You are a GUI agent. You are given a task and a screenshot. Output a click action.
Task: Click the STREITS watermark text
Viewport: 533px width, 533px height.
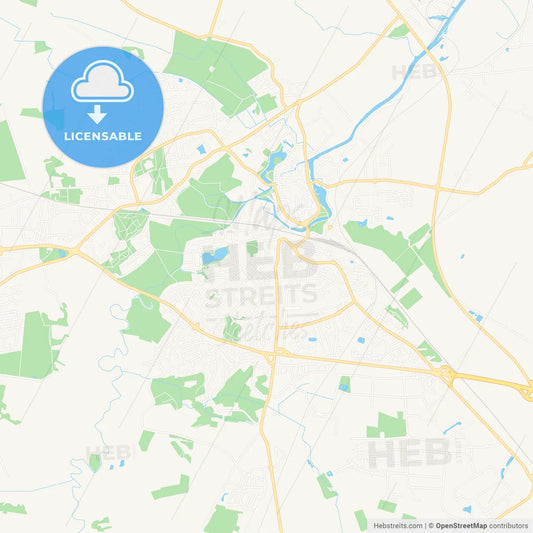coord(261,296)
